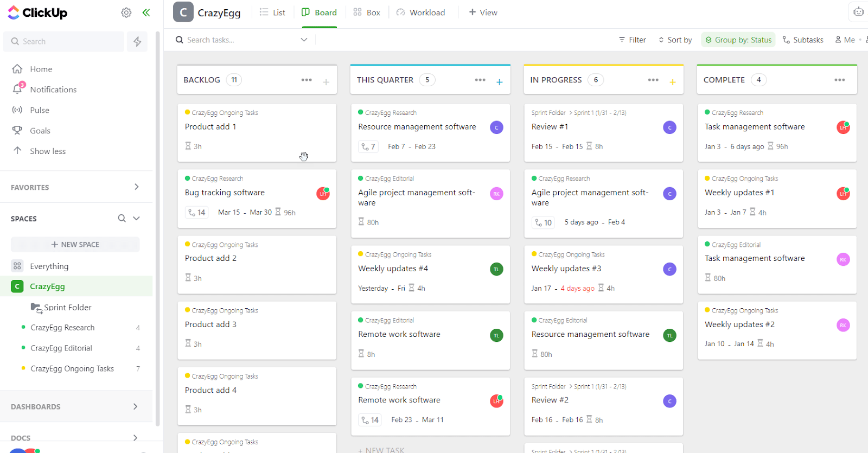Click subtask count 7 on Resource management software
Image resolution: width=868 pixels, height=453 pixels.
[x=368, y=146]
